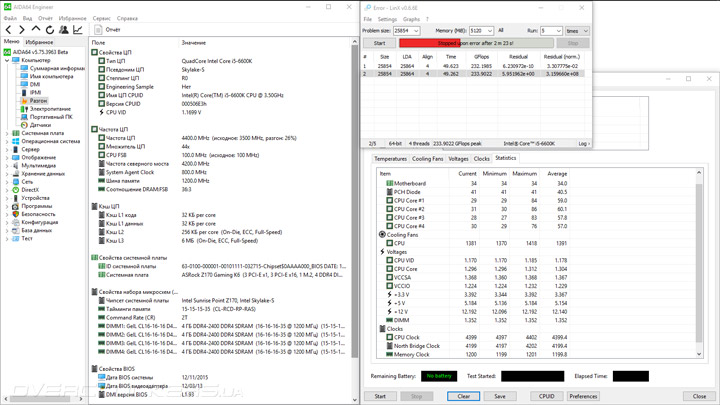Expand the Системная плата tree node

tap(7, 133)
